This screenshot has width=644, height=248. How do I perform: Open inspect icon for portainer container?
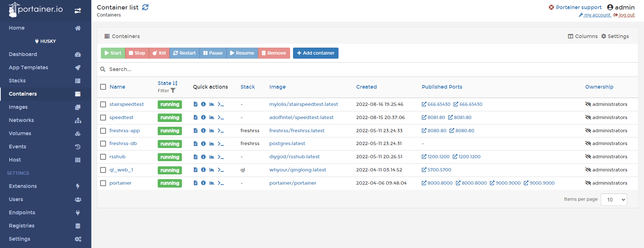204,183
